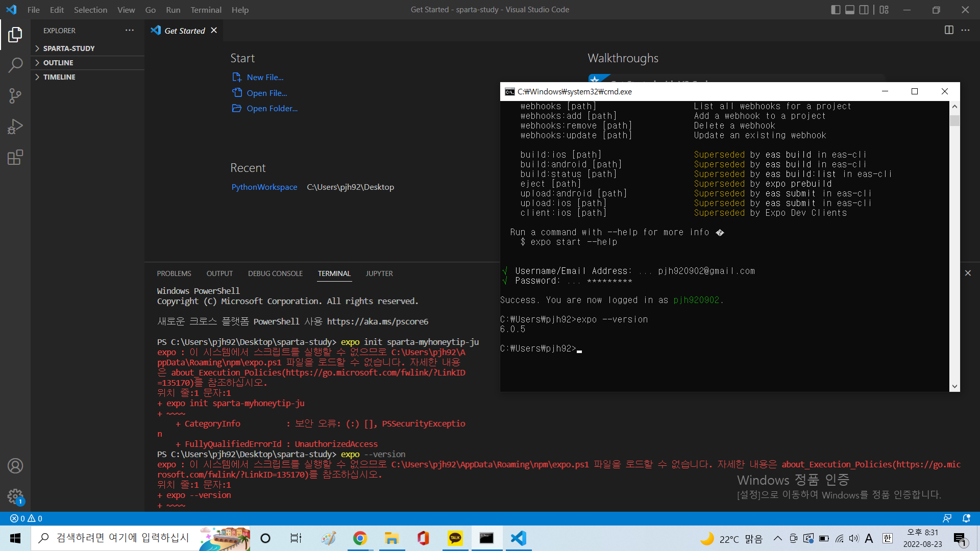Show hidden system tray icons
Viewport: 980px width, 551px height.
(778, 538)
